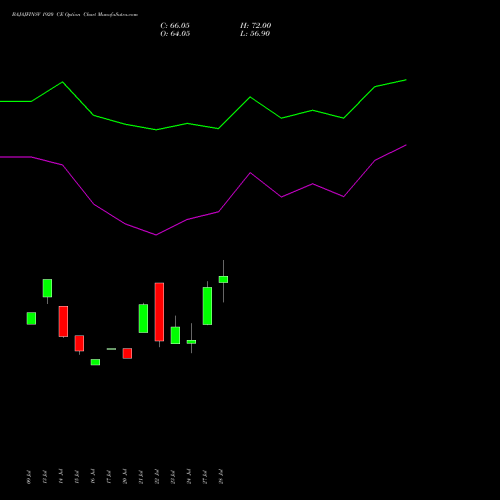Screen dimensions: 500x500
Task: Select the 09 Jul date label
Action: click(x=29, y=477)
